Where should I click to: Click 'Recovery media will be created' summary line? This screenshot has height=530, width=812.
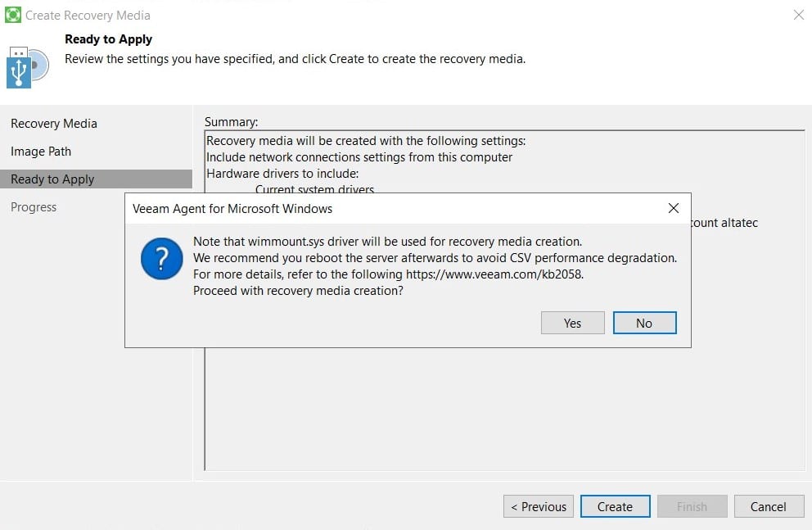pos(366,140)
